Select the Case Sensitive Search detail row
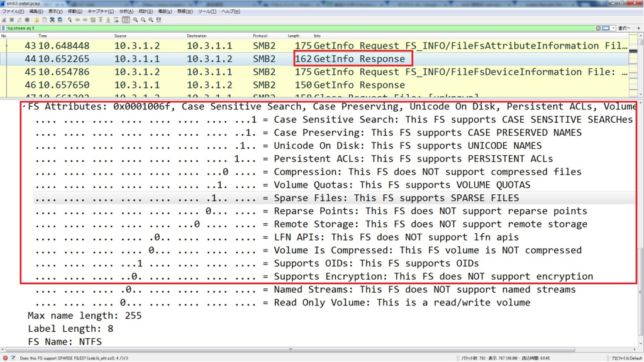Image resolution: width=644 pixels, height=362 pixels. point(333,119)
